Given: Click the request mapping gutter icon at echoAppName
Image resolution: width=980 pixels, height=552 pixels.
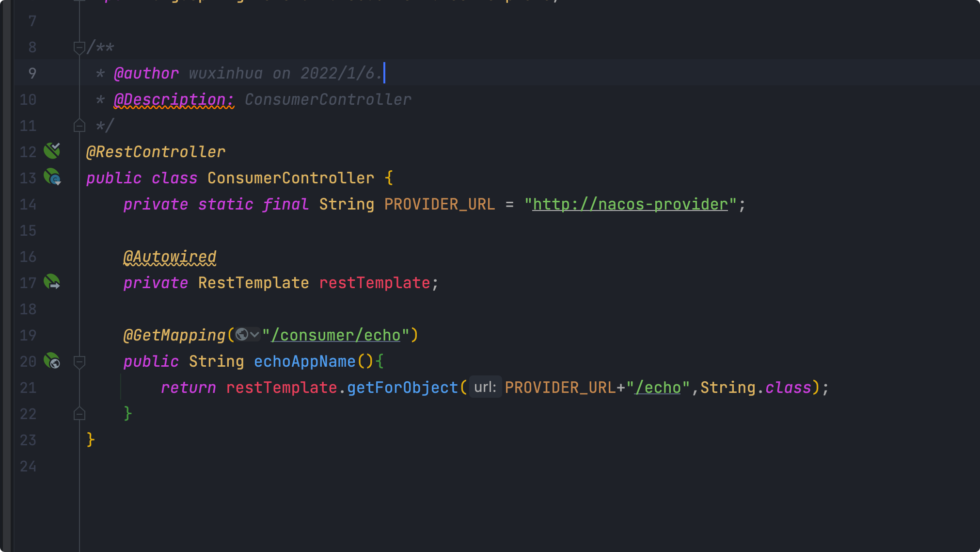Looking at the screenshot, I should click(x=52, y=361).
